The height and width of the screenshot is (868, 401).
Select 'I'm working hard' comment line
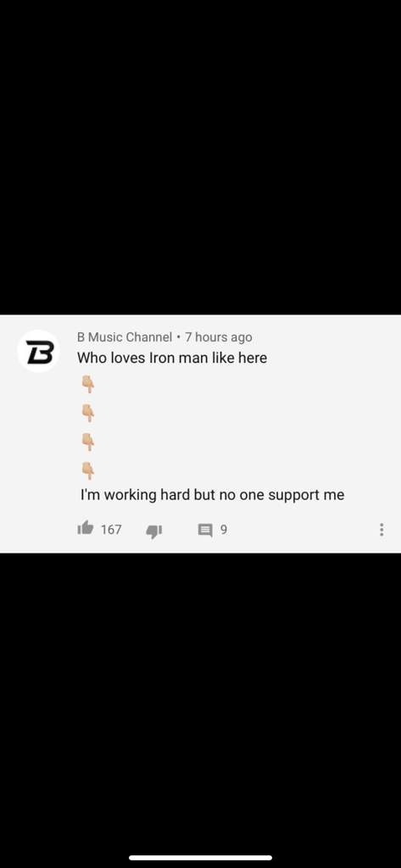(212, 494)
